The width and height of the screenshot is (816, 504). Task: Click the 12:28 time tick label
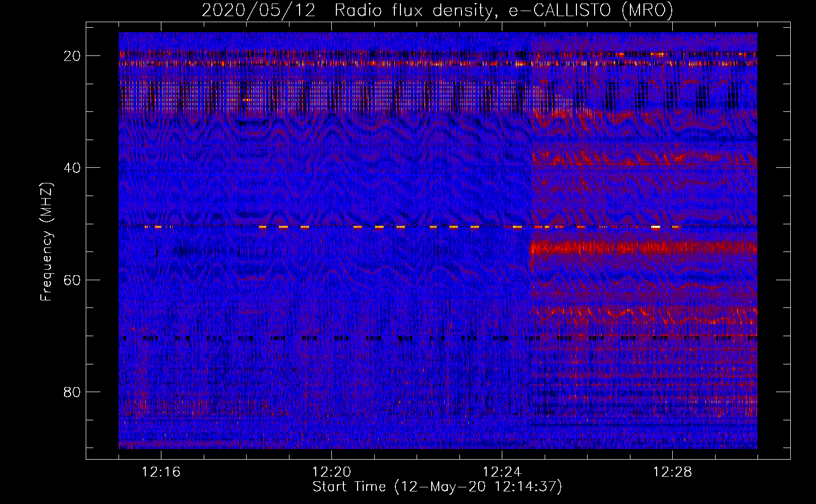pos(673,472)
